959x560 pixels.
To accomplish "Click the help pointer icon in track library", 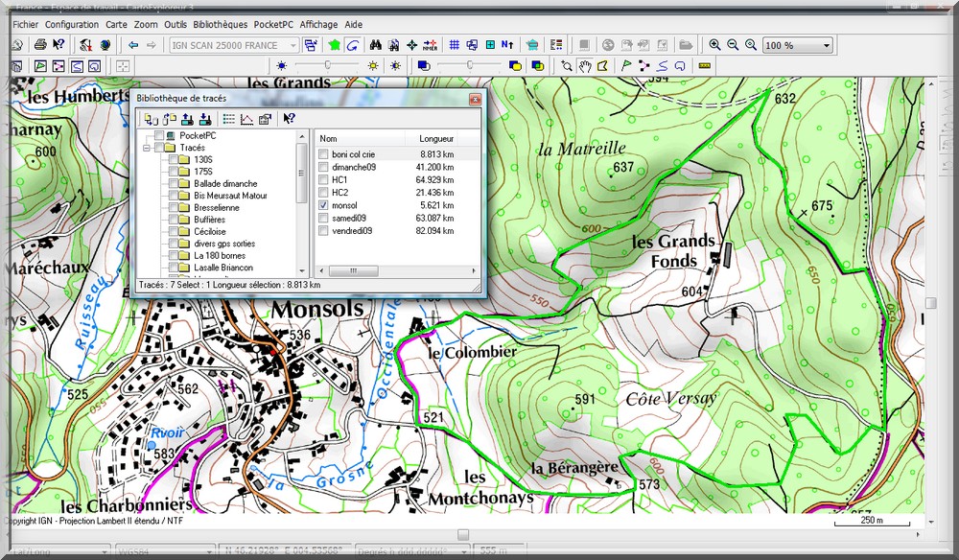I will click(x=290, y=119).
